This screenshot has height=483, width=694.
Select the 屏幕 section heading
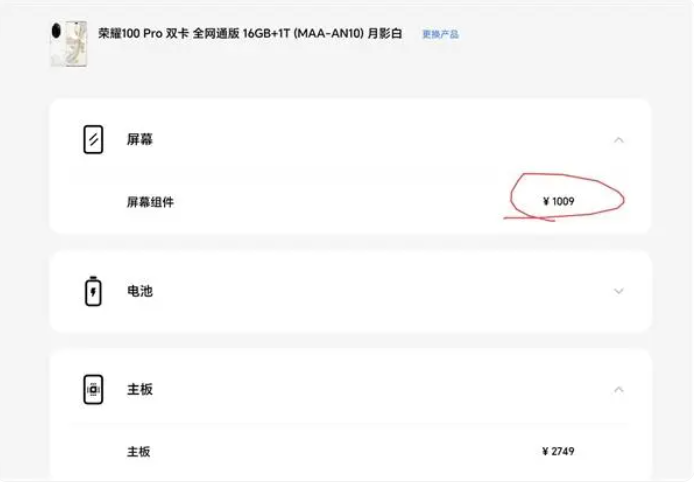[x=139, y=139]
